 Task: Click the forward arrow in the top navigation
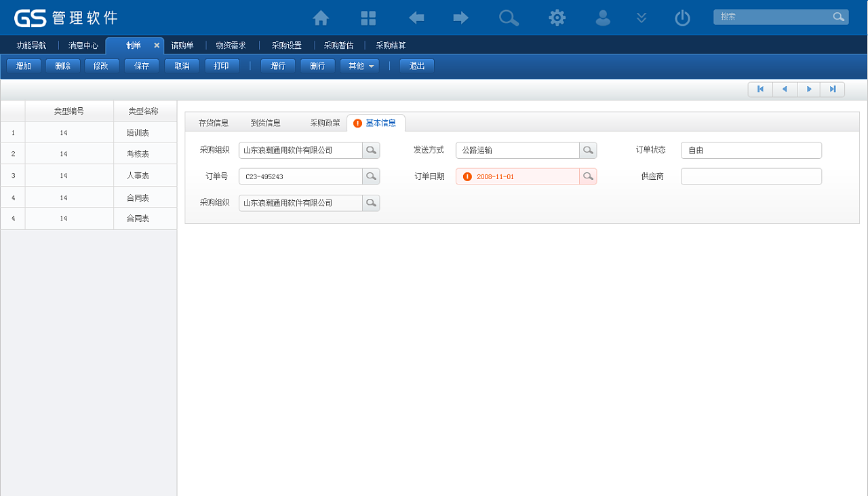pyautogui.click(x=460, y=18)
